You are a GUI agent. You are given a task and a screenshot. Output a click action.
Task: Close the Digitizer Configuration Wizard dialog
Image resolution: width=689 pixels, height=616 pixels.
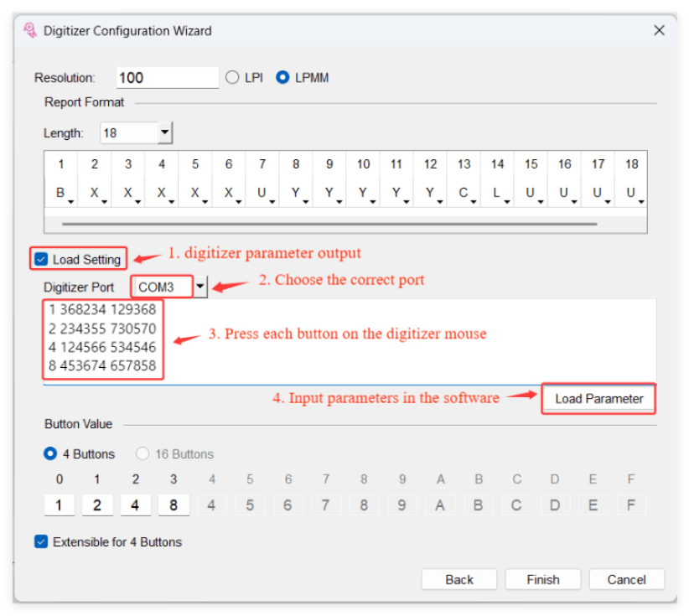[659, 31]
